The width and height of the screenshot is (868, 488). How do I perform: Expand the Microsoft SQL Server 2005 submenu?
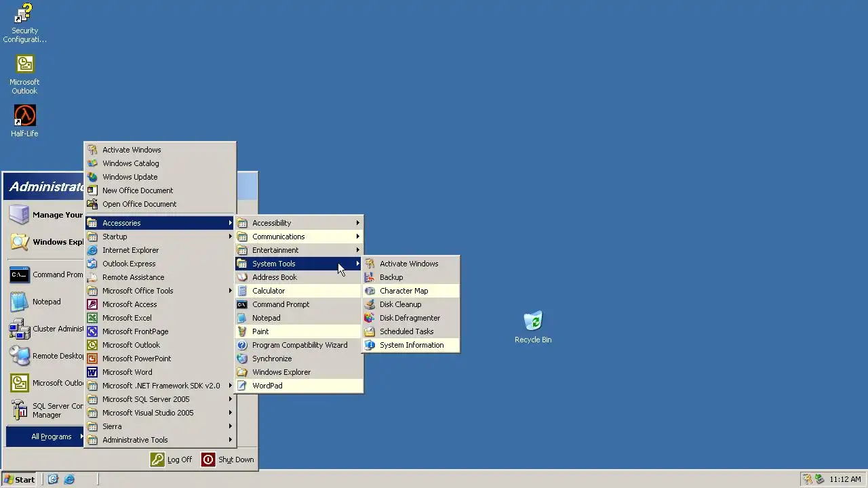coord(160,399)
